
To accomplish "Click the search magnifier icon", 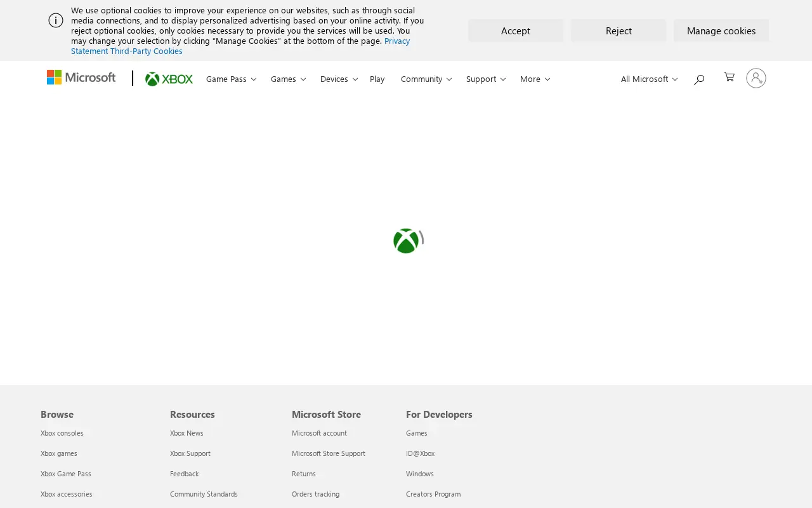I will coord(699,79).
